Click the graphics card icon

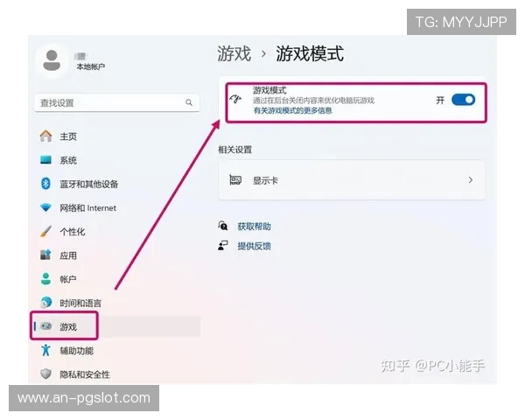pos(235,180)
